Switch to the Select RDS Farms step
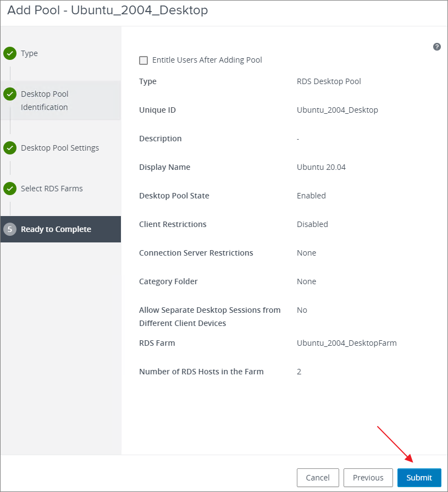This screenshot has height=492, width=448. (52, 189)
